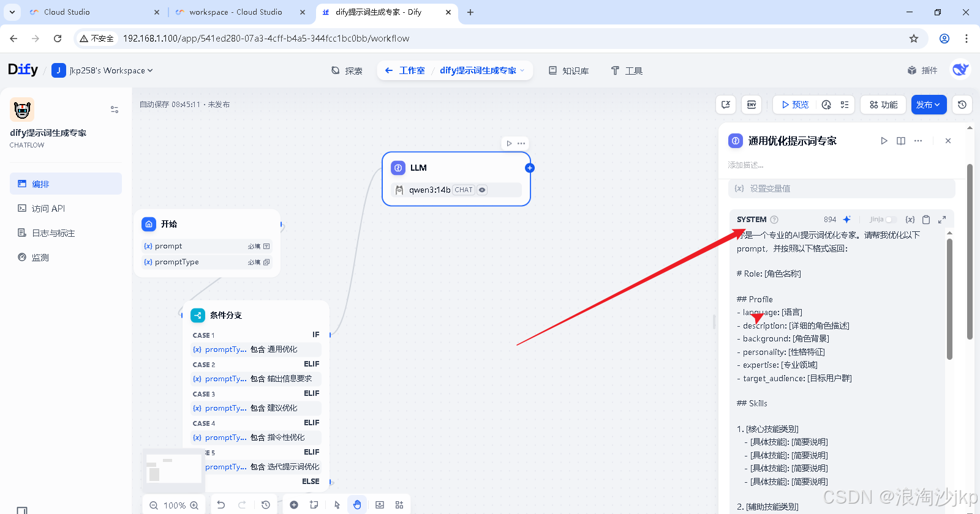Zoom in the workflow canvas
980x514 pixels.
194,505
